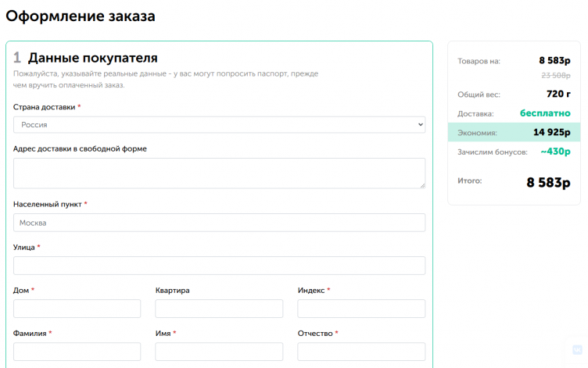Click the resize handle of address textarea

click(422, 185)
